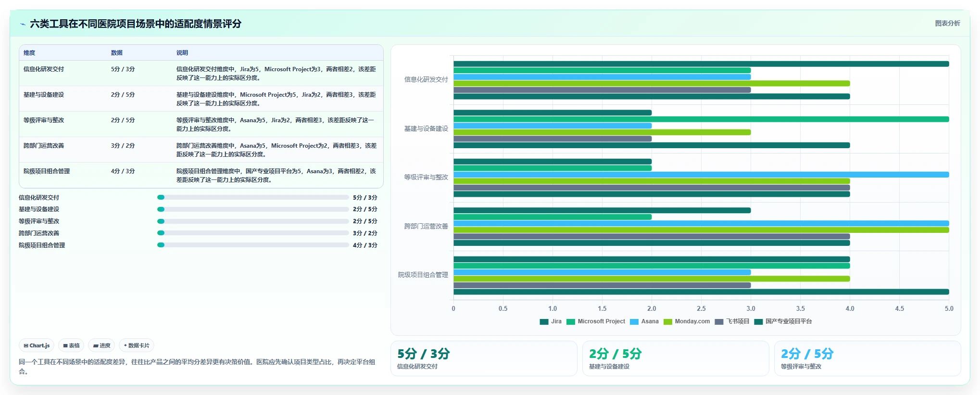Select the 表格 tag chip
This screenshot has height=395, width=980.
pos(71,345)
